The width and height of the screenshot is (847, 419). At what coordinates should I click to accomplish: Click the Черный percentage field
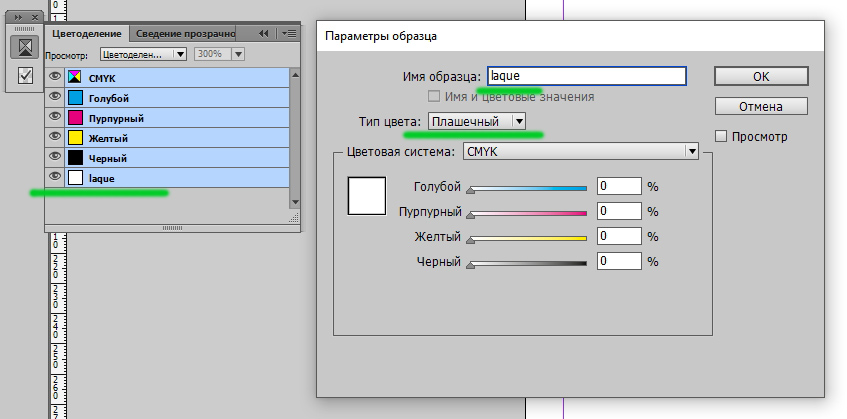pos(619,261)
